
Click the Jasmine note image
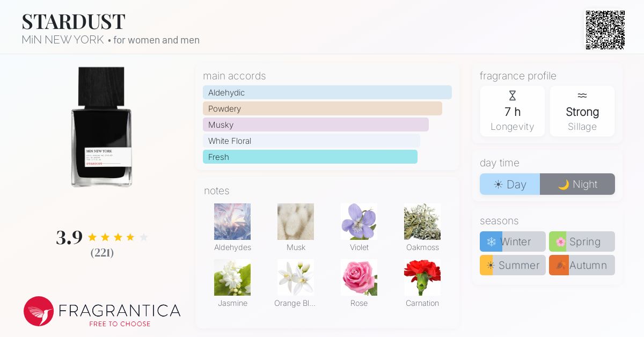coord(232,277)
